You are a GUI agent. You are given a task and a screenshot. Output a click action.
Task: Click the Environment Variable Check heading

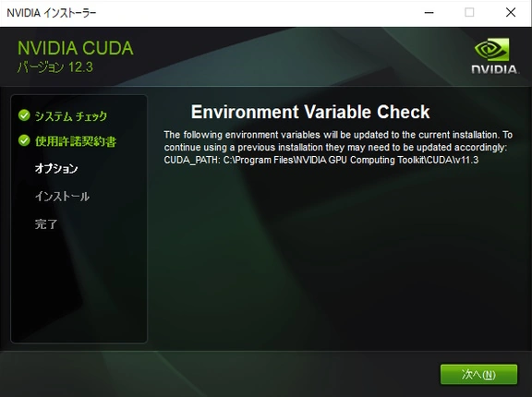[x=310, y=112]
